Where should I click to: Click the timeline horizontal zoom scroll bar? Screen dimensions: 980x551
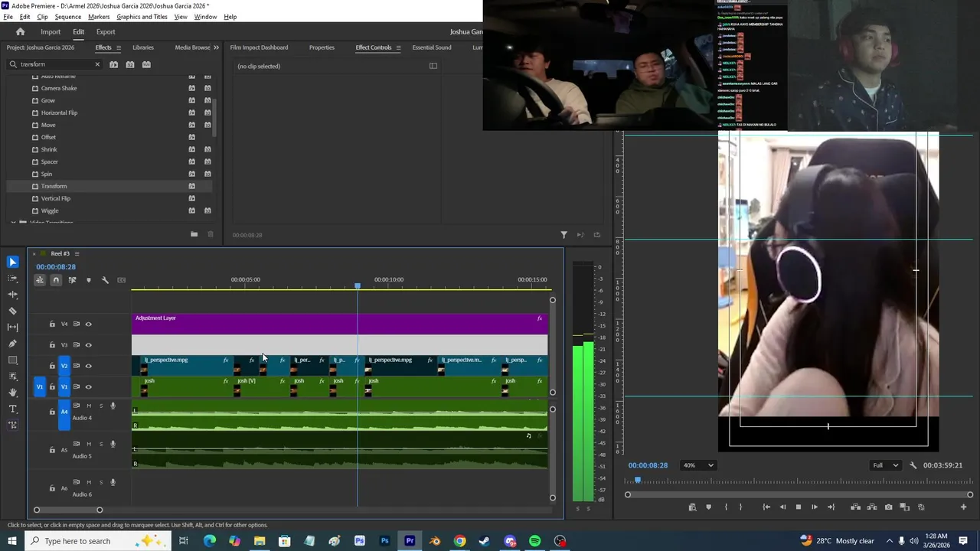click(67, 510)
